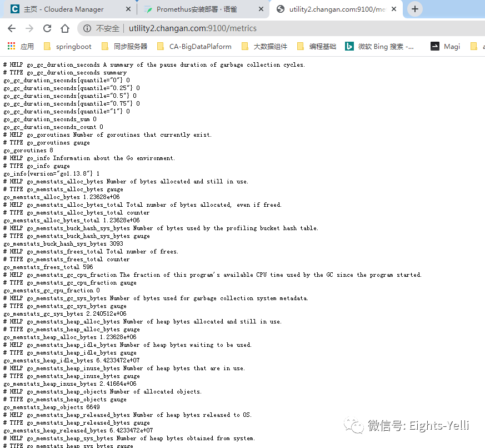Open the Apps grid icon in bookmarks bar
Screen dimensions: 485x448
click(12, 46)
